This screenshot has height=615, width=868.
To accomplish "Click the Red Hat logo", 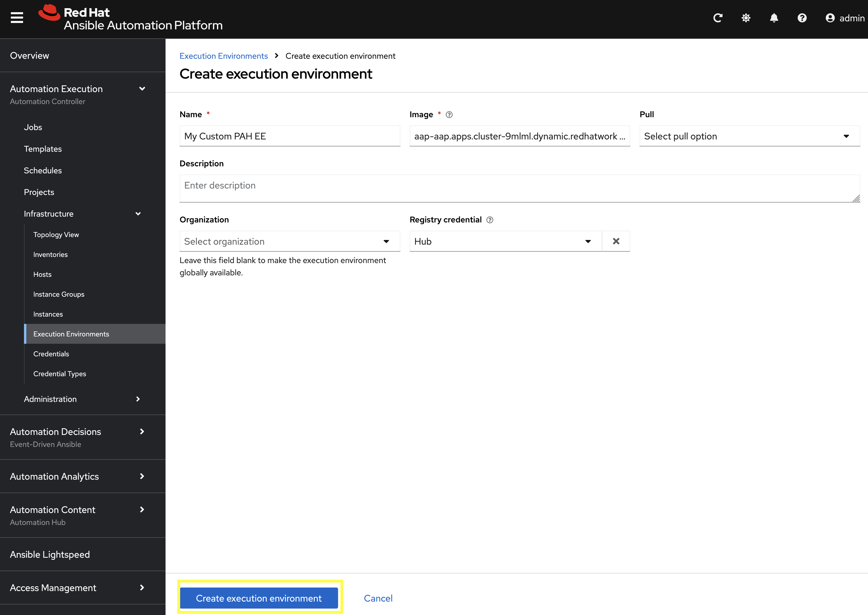I will 49,13.
